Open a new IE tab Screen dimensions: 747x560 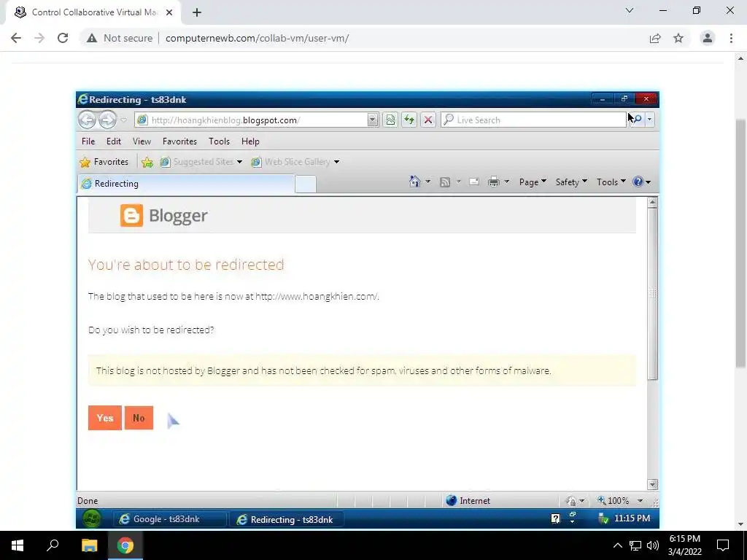coord(306,184)
